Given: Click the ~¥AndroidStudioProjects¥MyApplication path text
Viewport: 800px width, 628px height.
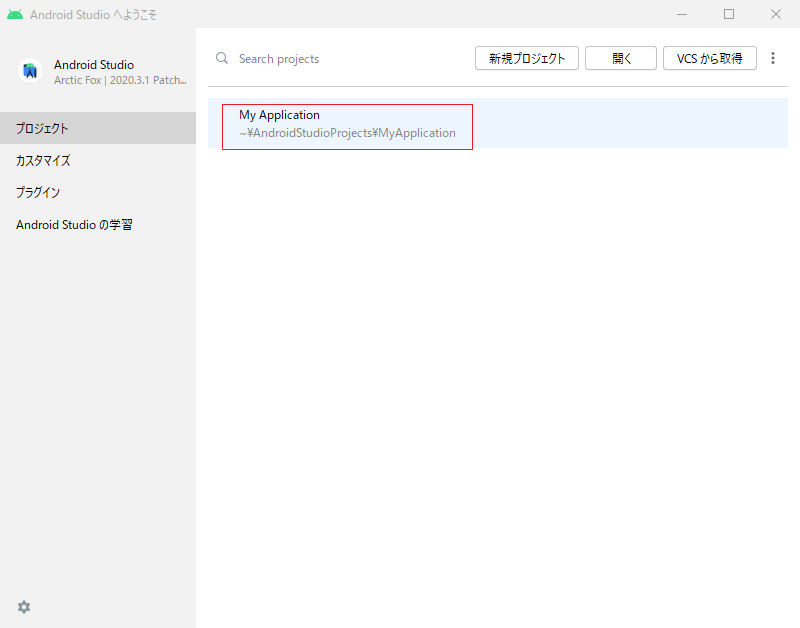Looking at the screenshot, I should [347, 133].
